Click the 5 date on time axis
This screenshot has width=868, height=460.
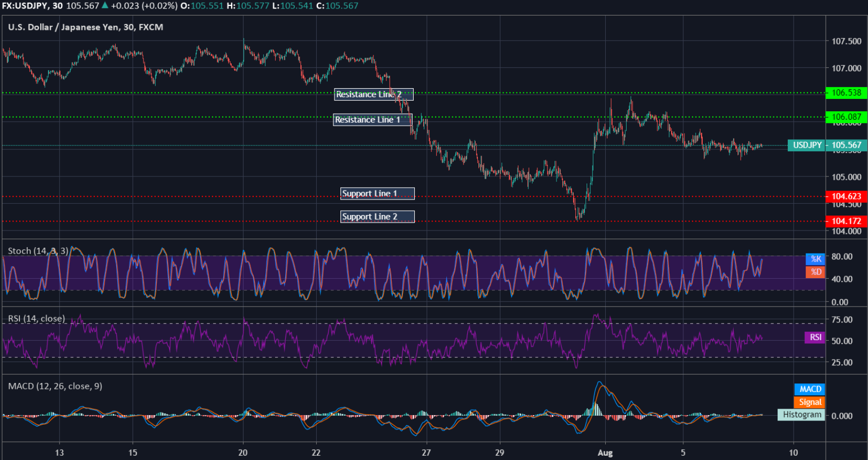point(683,453)
